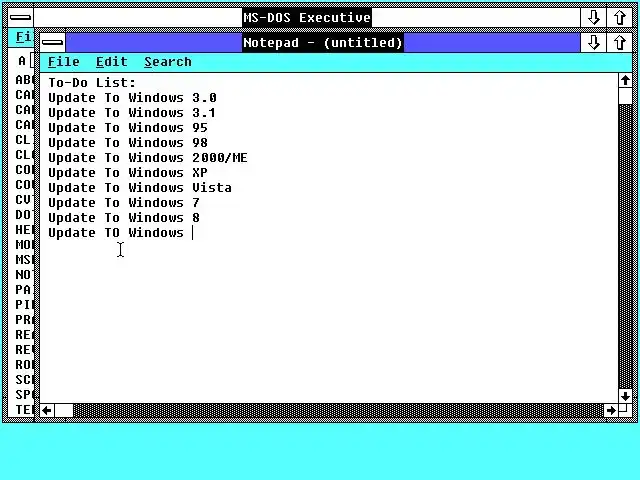Click the line "Update To Windows 3.0"

[132, 98]
